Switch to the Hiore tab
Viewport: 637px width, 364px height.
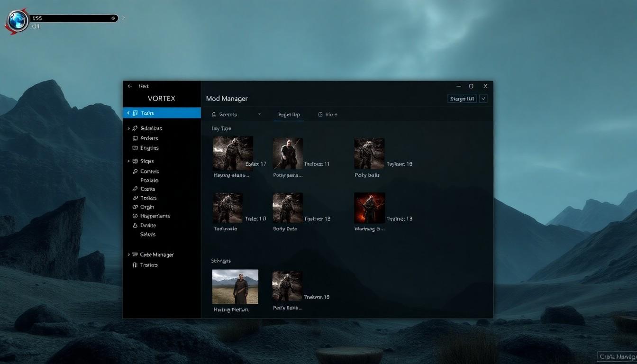pyautogui.click(x=328, y=114)
